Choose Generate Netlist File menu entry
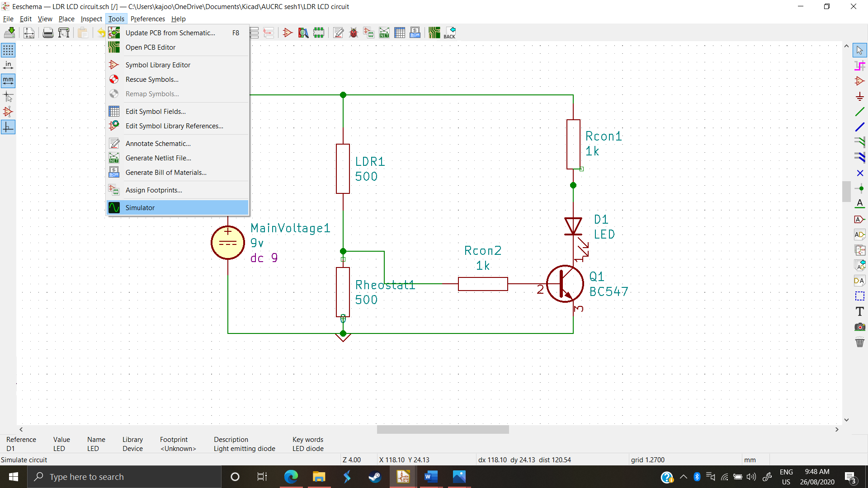 click(x=178, y=158)
